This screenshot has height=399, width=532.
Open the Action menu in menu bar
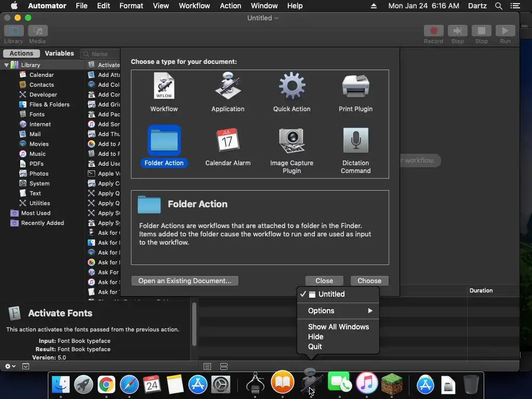click(230, 6)
